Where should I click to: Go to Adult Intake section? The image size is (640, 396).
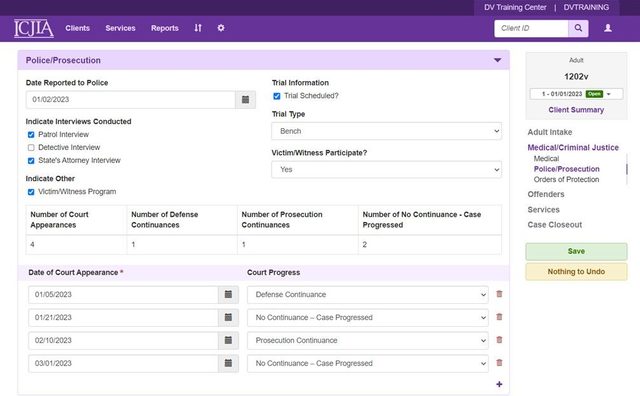549,132
